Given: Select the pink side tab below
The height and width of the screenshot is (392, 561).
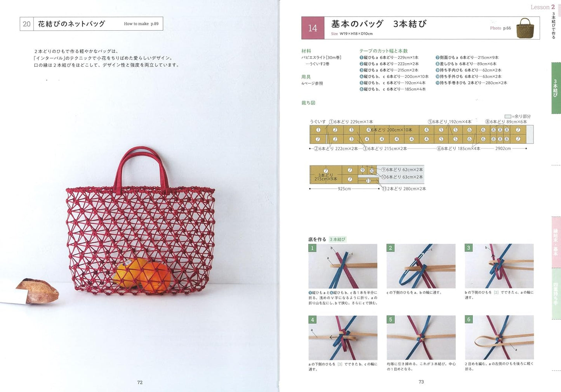Looking at the screenshot, I should click(556, 242).
